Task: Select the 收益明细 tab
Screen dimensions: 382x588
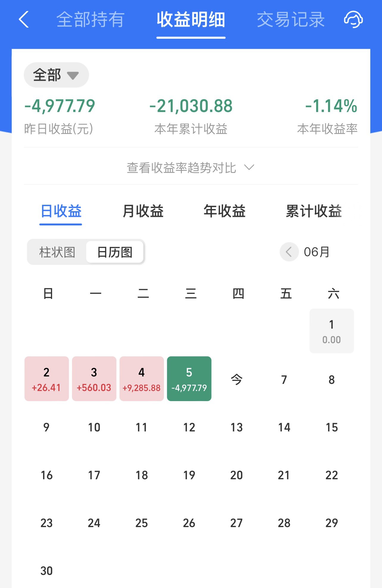Action: (x=191, y=20)
